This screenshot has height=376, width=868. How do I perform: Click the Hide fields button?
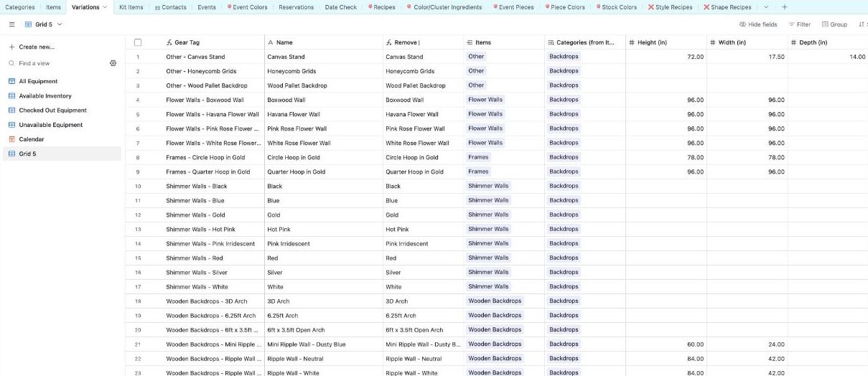coord(757,24)
